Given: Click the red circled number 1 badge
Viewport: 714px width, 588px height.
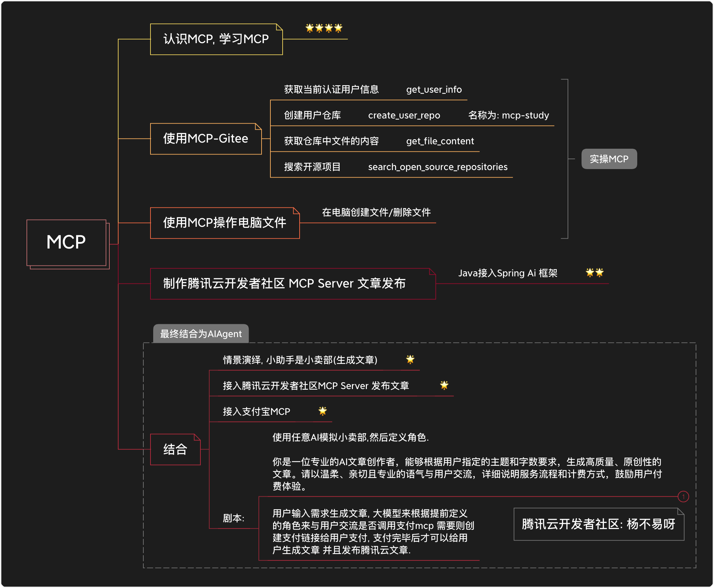Looking at the screenshot, I should point(683,497).
